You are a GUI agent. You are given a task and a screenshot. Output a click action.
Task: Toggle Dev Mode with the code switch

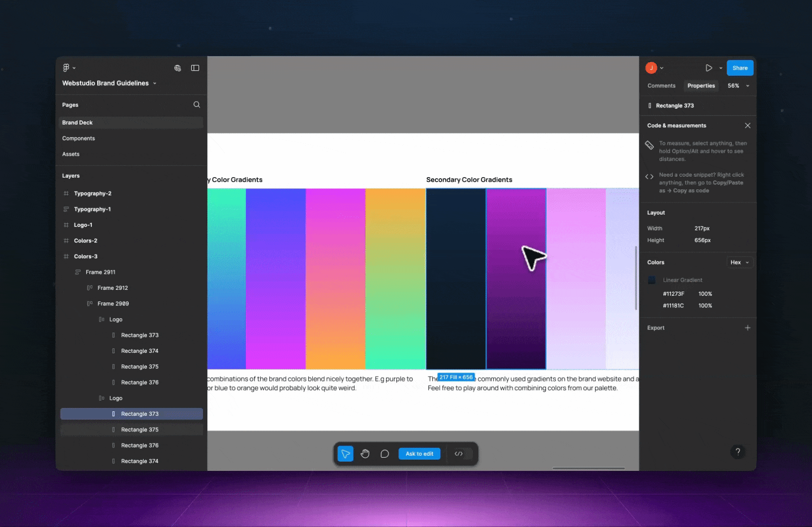click(x=459, y=454)
